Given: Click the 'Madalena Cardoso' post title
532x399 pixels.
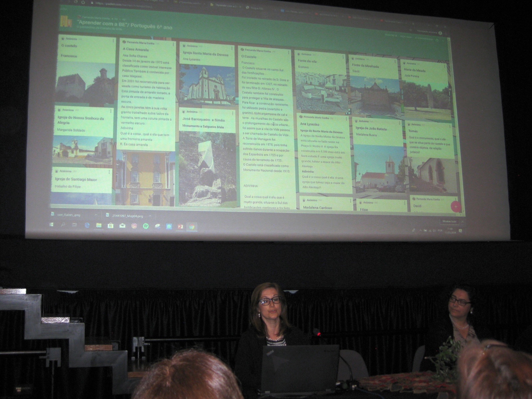Looking at the screenshot, I should point(318,207).
